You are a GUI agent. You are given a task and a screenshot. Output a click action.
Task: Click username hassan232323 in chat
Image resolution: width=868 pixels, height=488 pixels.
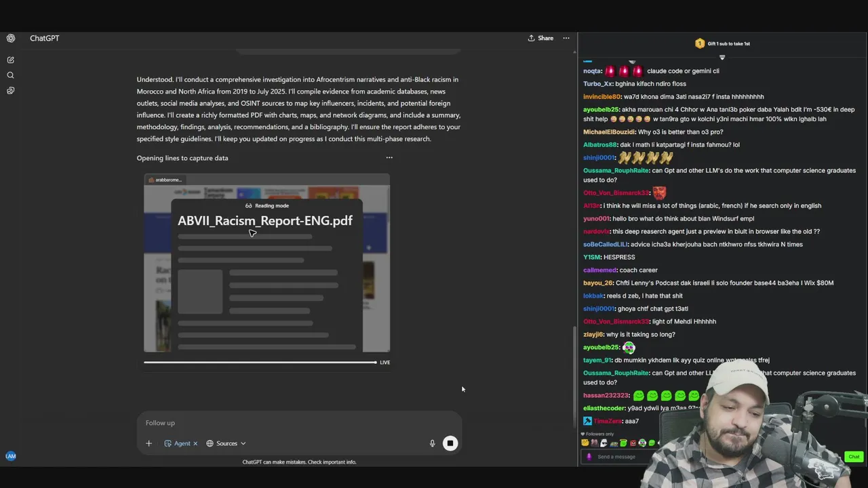pyautogui.click(x=606, y=395)
